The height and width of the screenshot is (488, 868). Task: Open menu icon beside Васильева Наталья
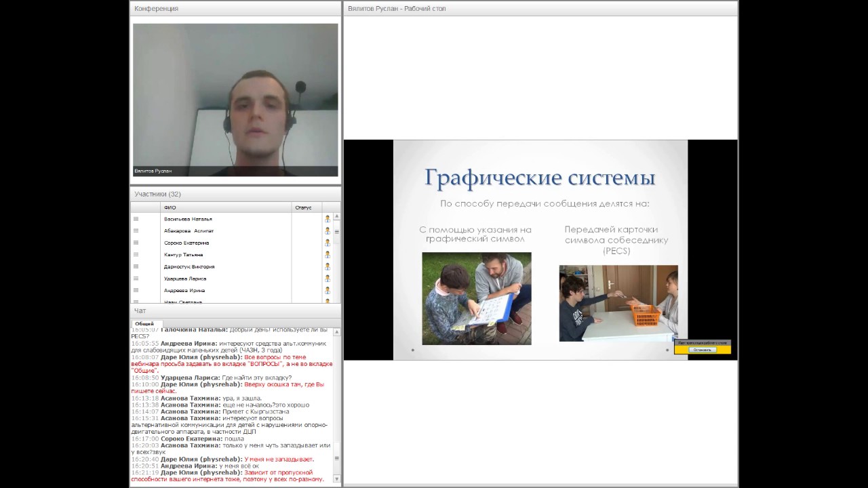pos(136,219)
